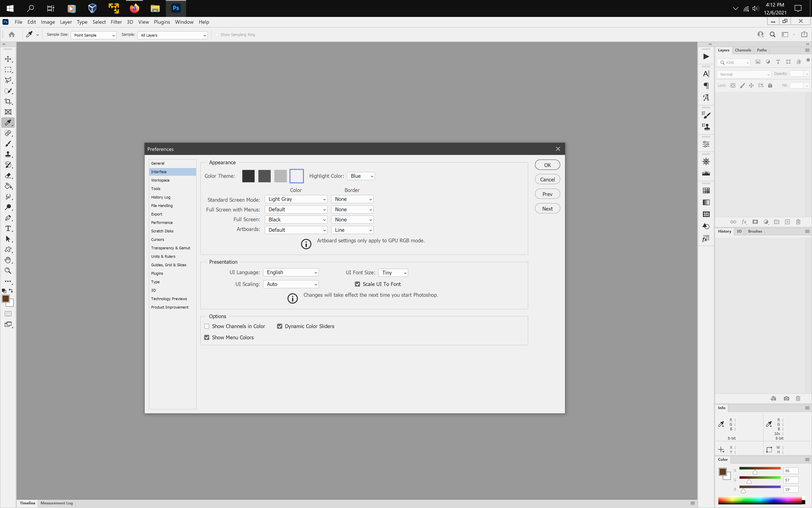812x508 pixels.
Task: Toggle lock transparent pixels in Layers
Action: point(733,86)
